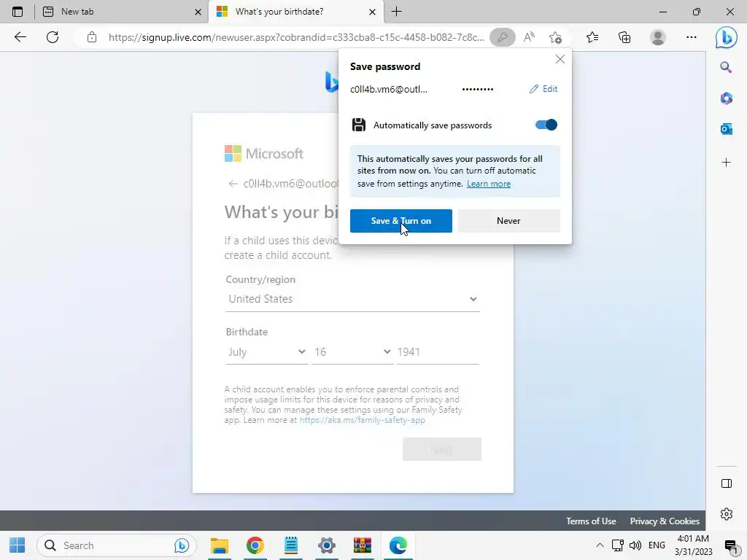Expand Country/region United States dropdown
The image size is (747, 560).
(x=352, y=299)
